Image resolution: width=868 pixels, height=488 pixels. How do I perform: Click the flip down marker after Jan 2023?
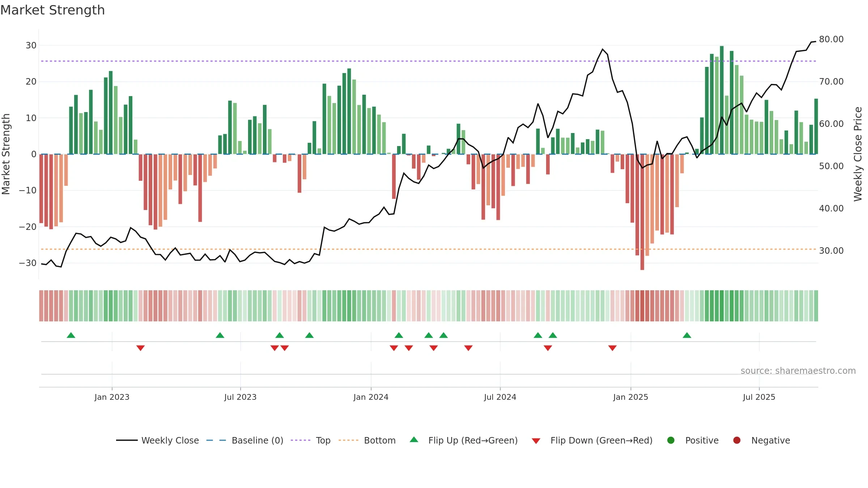pyautogui.click(x=140, y=348)
